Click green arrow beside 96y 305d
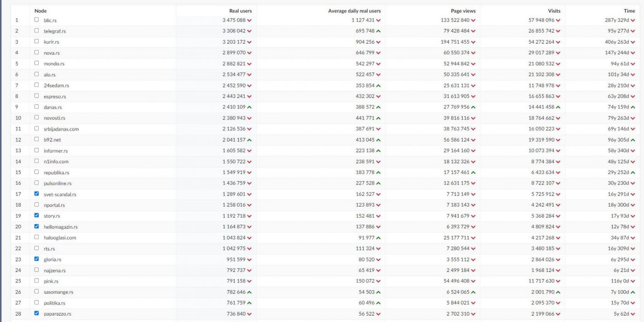Image resolution: width=644 pixels, height=322 pixels. (632, 140)
